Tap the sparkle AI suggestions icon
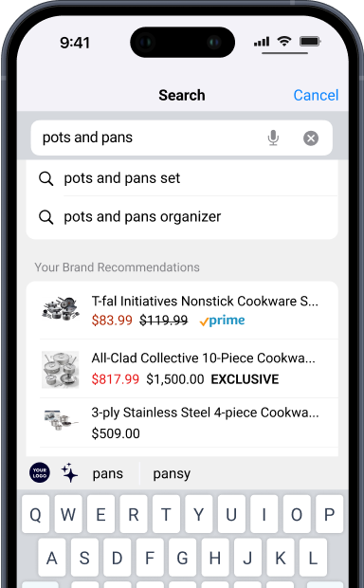The width and height of the screenshot is (364, 588). (x=69, y=472)
